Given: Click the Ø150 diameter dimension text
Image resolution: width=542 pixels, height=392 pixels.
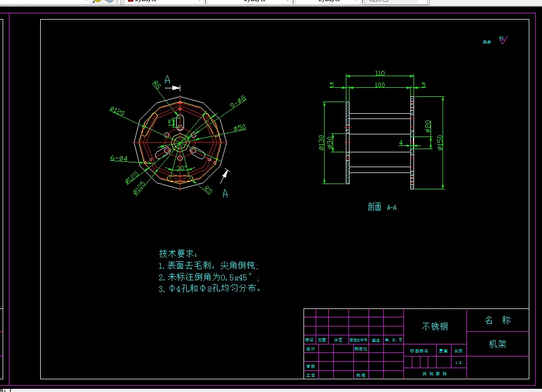Looking at the screenshot, I should 440,143.
